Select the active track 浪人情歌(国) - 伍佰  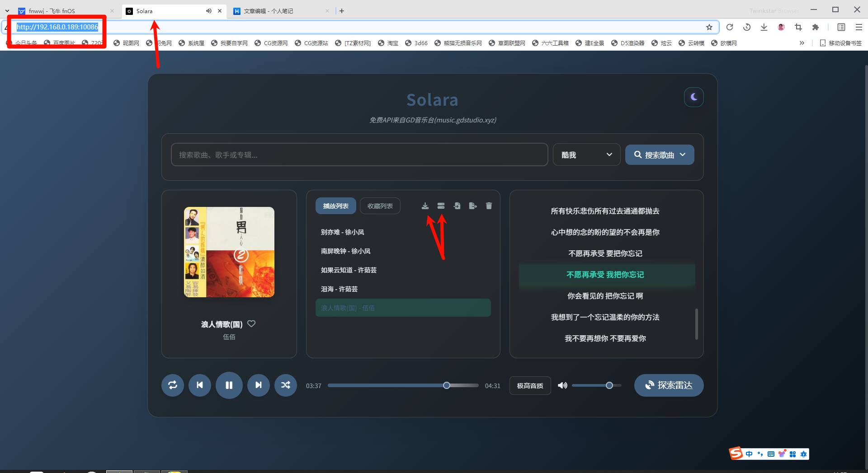(x=403, y=308)
